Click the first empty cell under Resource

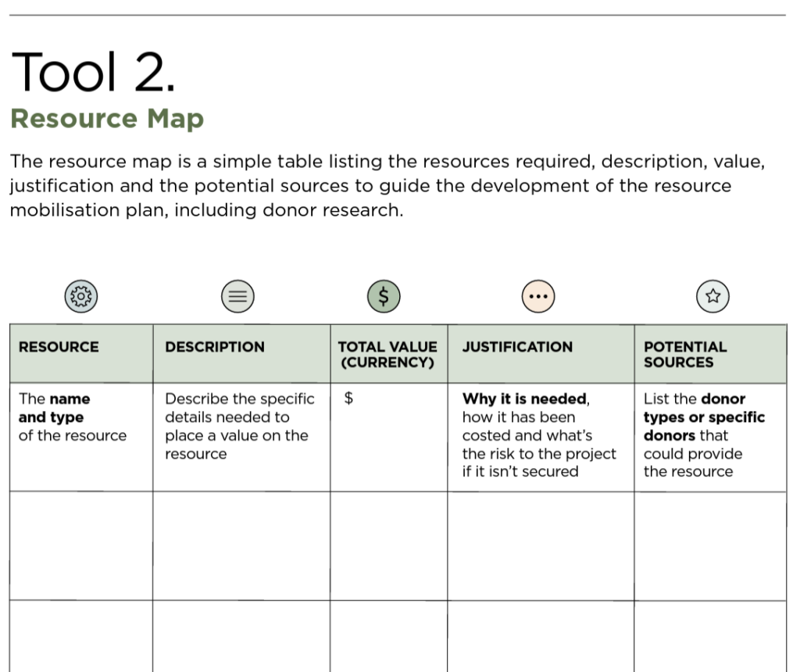pyautogui.click(x=81, y=545)
